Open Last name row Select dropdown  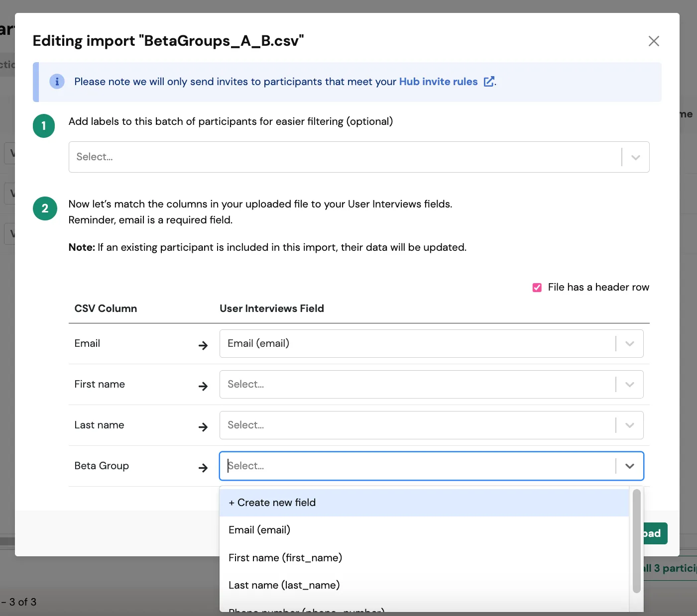coord(431,425)
